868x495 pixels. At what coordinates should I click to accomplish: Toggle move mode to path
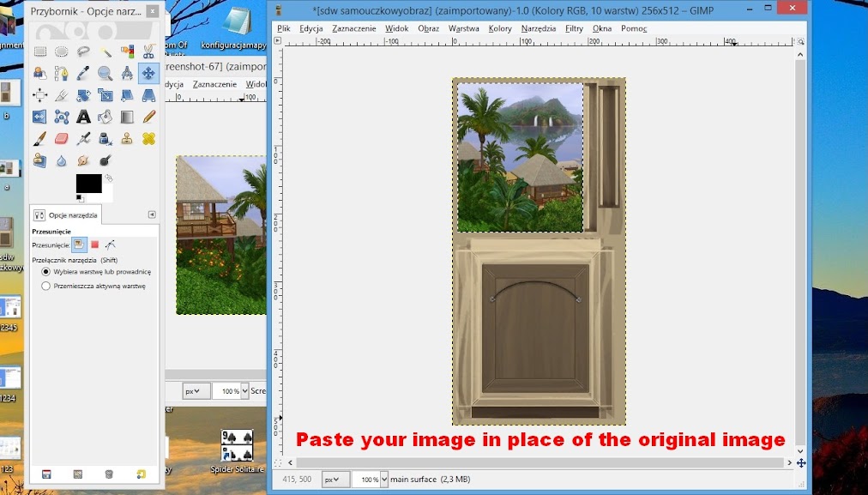(110, 244)
